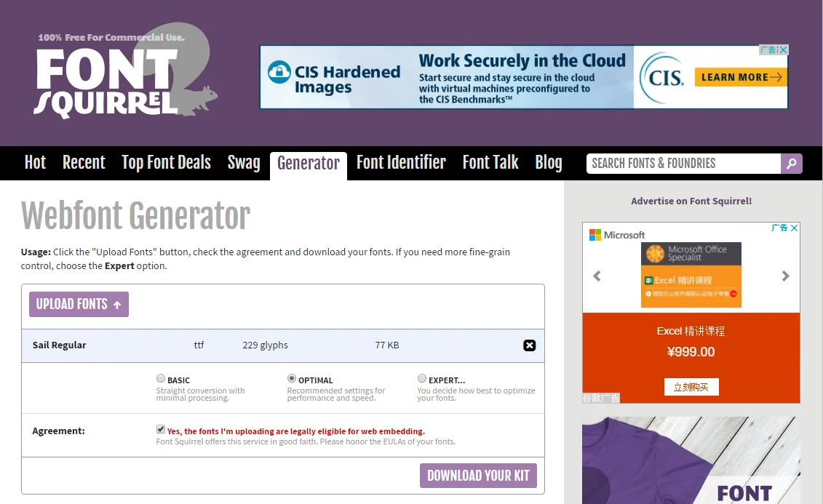Click the Learn More ad button

tap(742, 77)
